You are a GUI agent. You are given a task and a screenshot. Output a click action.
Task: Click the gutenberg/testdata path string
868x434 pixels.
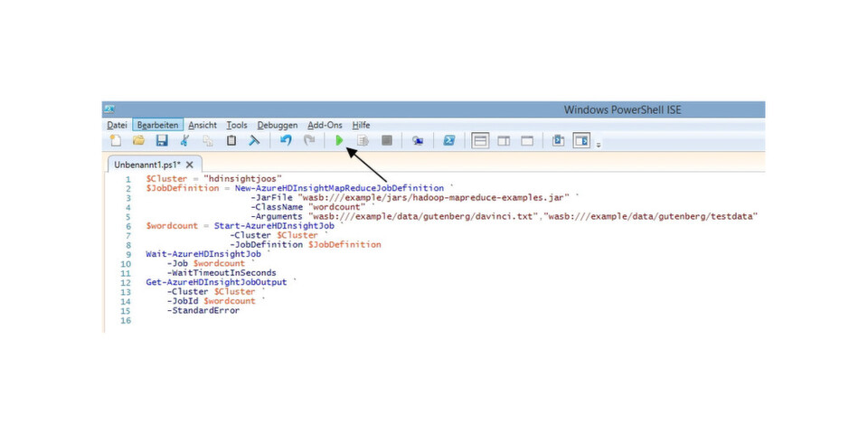650,216
